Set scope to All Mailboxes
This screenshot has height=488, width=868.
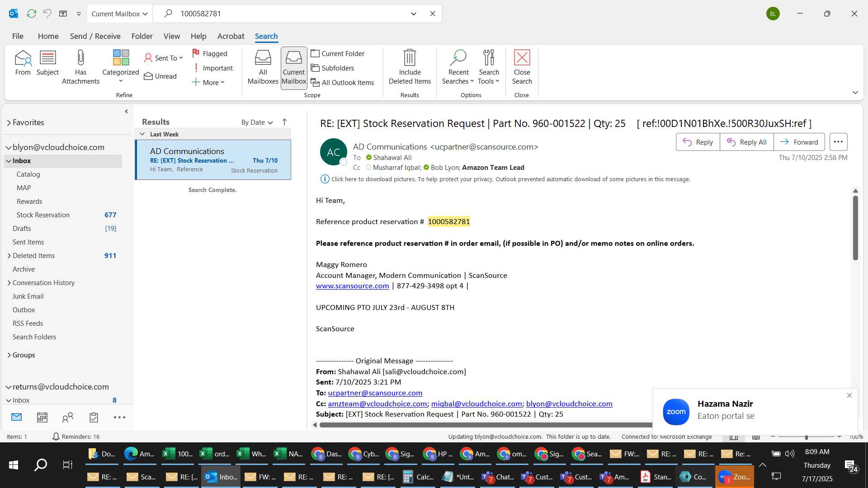coord(263,67)
